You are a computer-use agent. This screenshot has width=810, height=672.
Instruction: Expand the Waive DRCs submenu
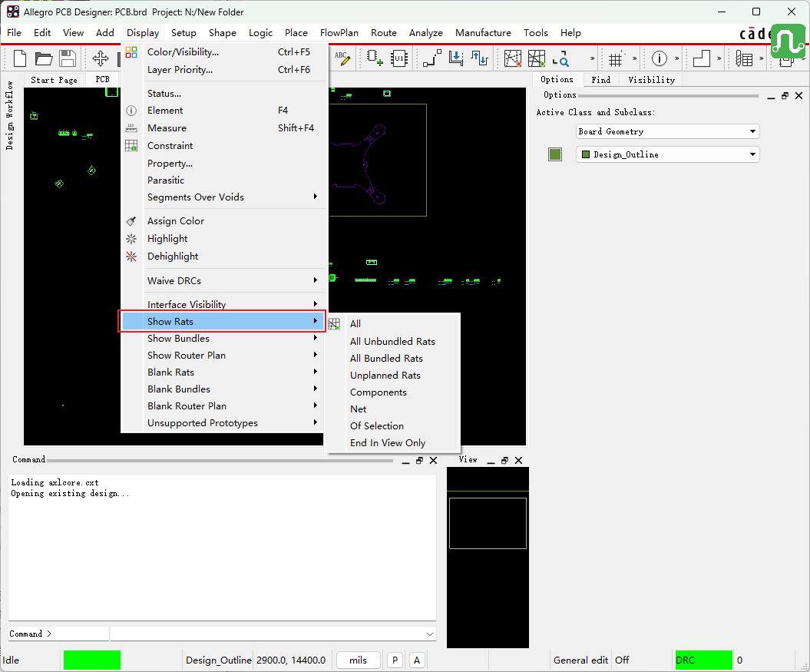click(223, 280)
